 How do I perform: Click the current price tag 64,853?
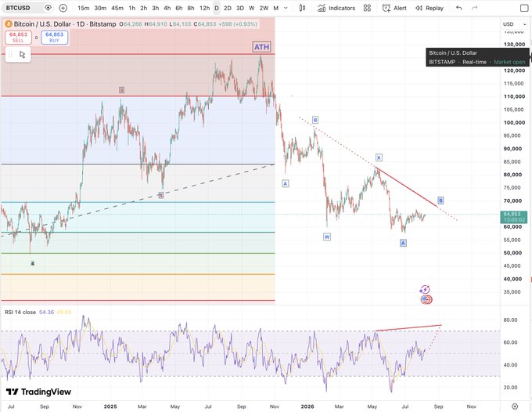tap(514, 217)
